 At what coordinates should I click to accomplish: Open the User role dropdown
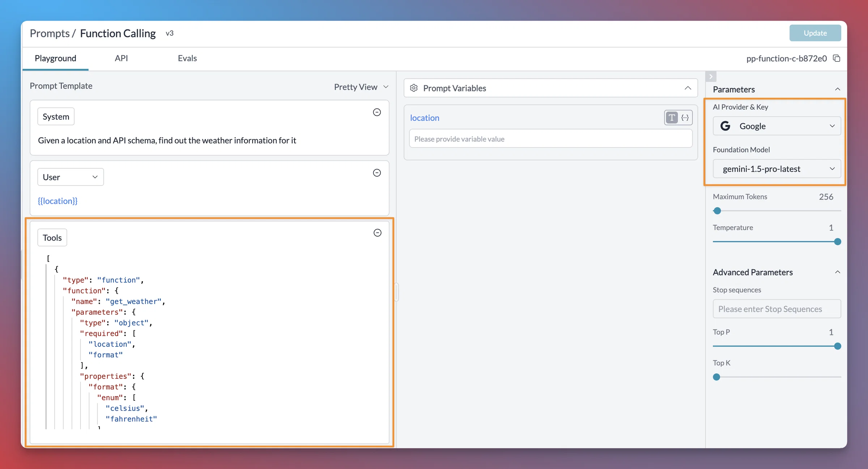[x=71, y=177]
